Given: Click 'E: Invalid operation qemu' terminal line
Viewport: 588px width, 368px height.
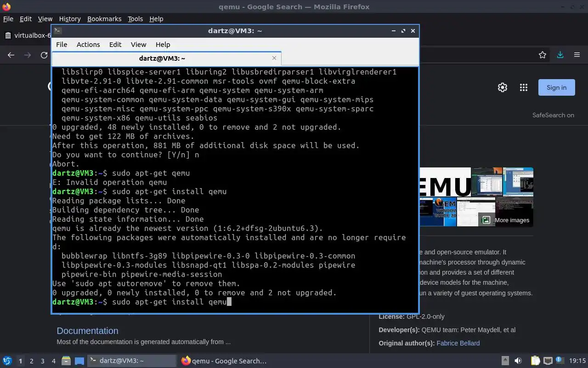Looking at the screenshot, I should point(109,182).
